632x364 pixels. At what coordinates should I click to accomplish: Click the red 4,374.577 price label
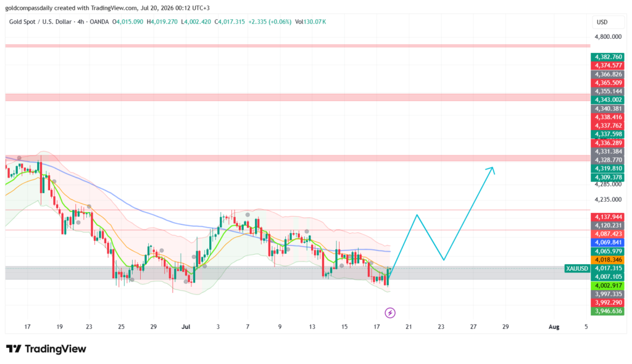(608, 65)
